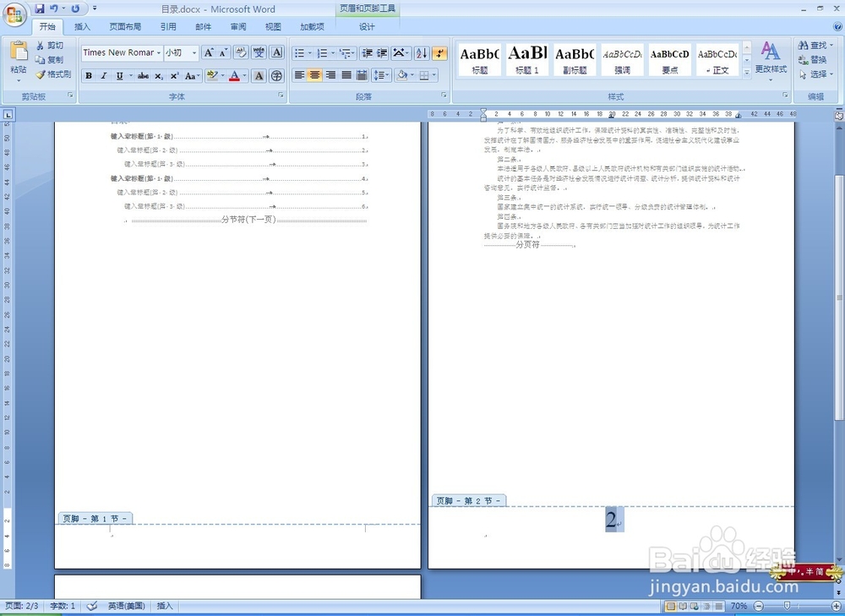Toggle Show/Hide paragraph marks
Viewport: 845px width, 616px height.
[439, 53]
